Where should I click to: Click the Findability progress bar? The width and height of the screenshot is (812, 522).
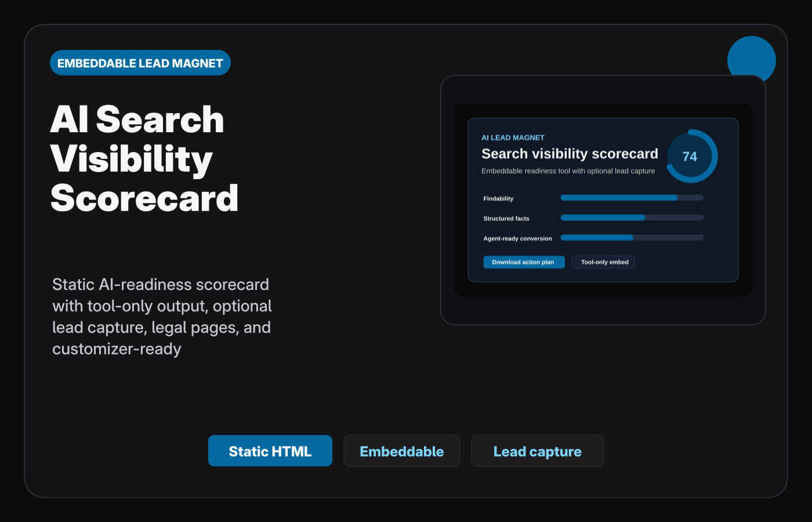pos(632,198)
